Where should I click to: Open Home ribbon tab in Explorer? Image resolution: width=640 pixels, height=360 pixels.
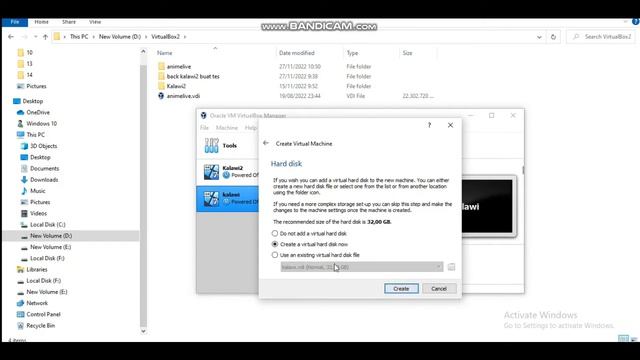(41, 22)
